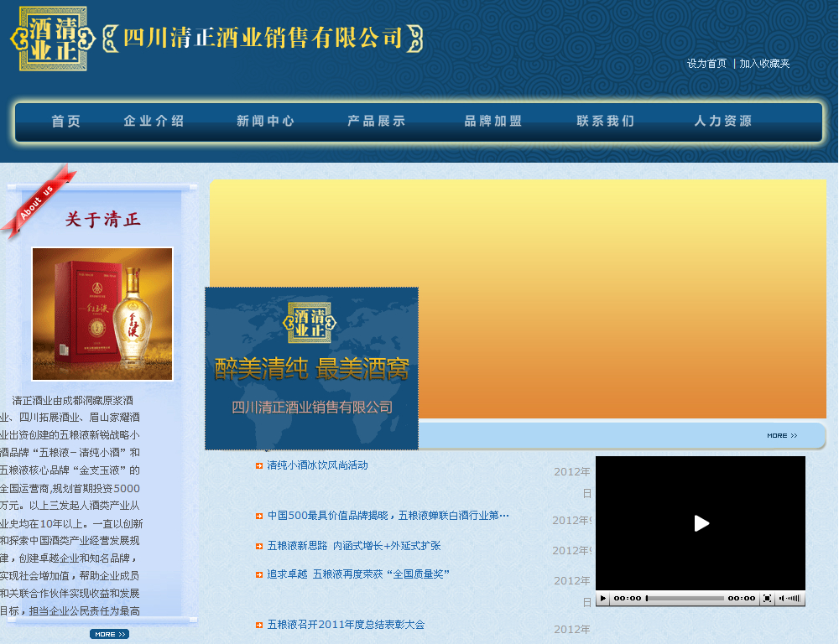The width and height of the screenshot is (839, 644).
Task: Click the 加入收藏夹 link
Action: [764, 64]
